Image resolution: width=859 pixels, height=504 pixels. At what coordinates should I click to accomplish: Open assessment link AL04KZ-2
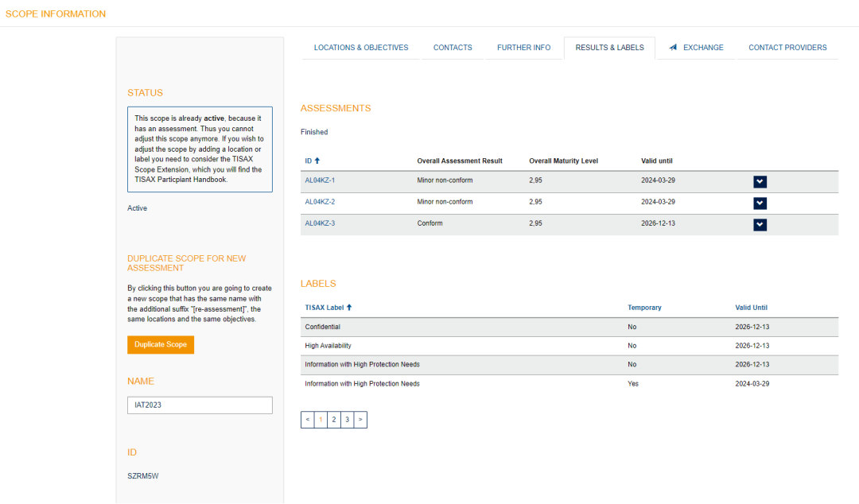click(320, 202)
